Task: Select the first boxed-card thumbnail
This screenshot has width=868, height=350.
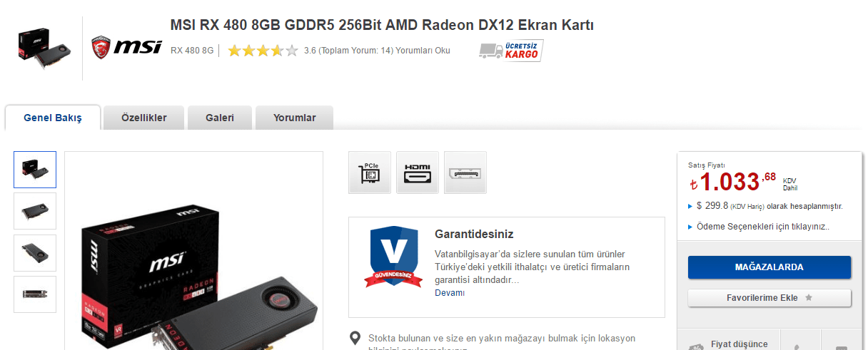Action: [x=35, y=170]
